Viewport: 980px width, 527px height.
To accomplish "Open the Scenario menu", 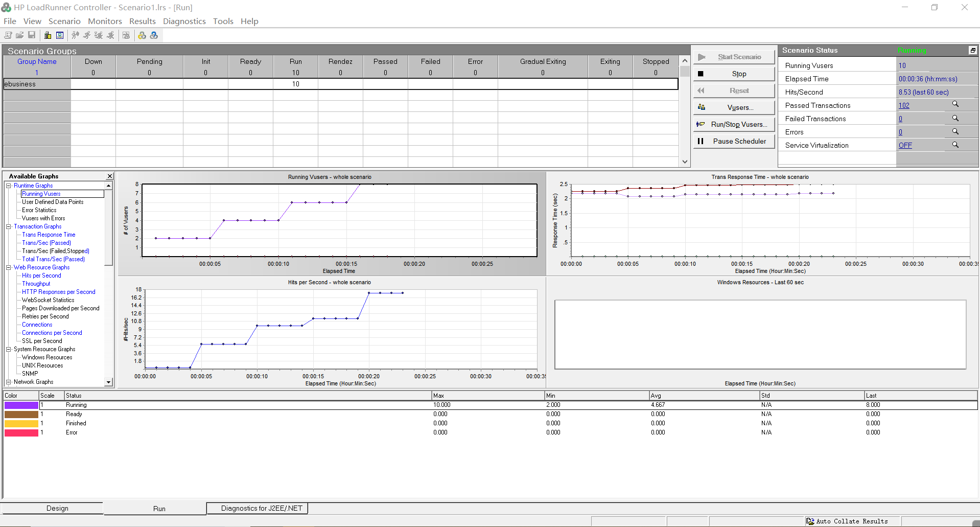I will 64,21.
